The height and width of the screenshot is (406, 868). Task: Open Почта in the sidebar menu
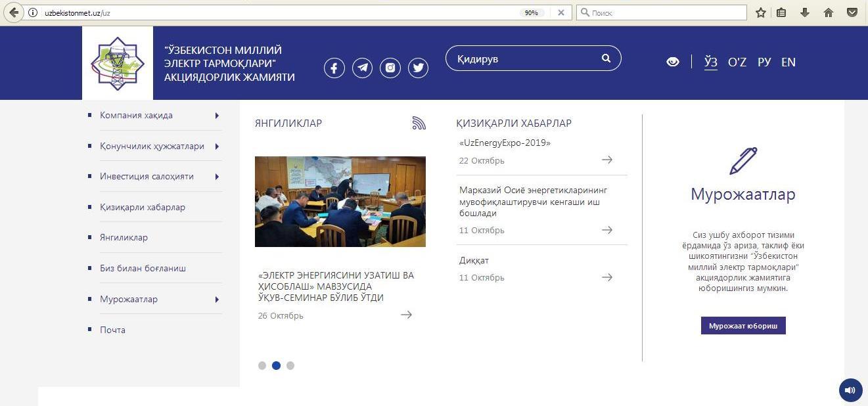coord(112,330)
